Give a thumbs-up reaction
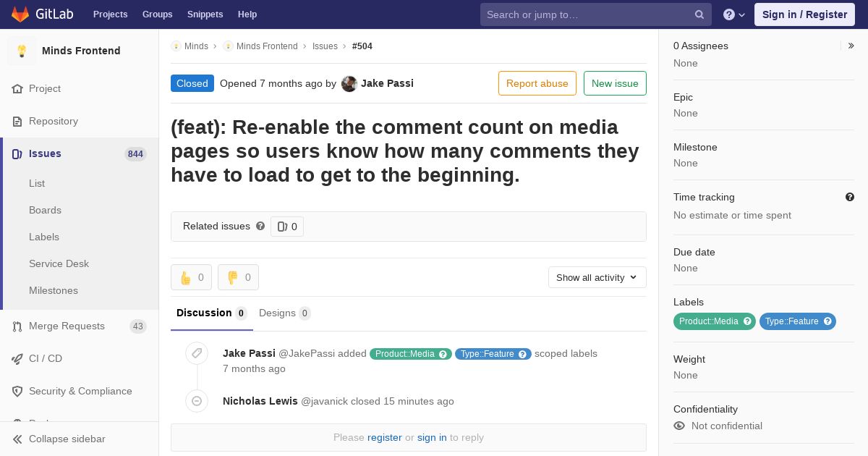868x456 pixels. tap(191, 277)
